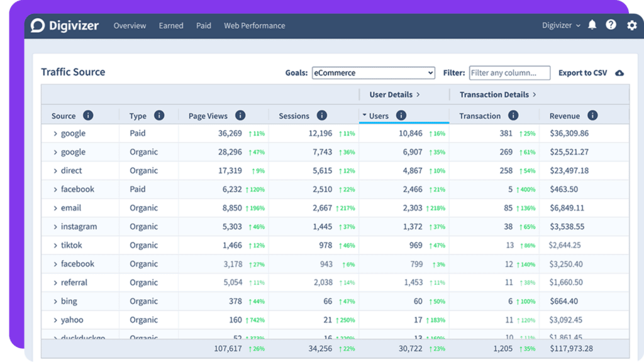Open the Goals eCommerce dropdown

[374, 73]
